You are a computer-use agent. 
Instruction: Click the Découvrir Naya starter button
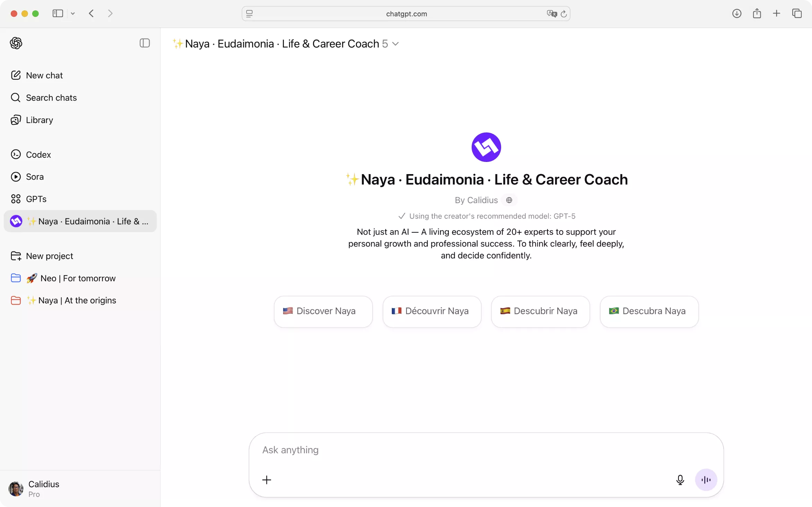click(432, 311)
